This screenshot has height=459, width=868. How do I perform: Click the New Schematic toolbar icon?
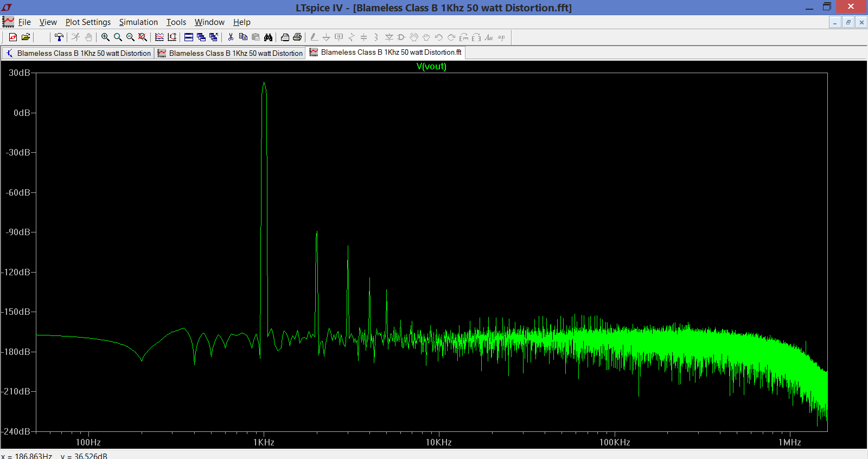13,37
